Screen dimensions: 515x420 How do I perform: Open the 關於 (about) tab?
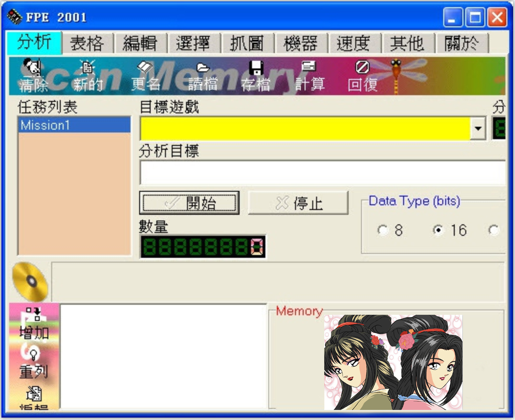pyautogui.click(x=461, y=43)
